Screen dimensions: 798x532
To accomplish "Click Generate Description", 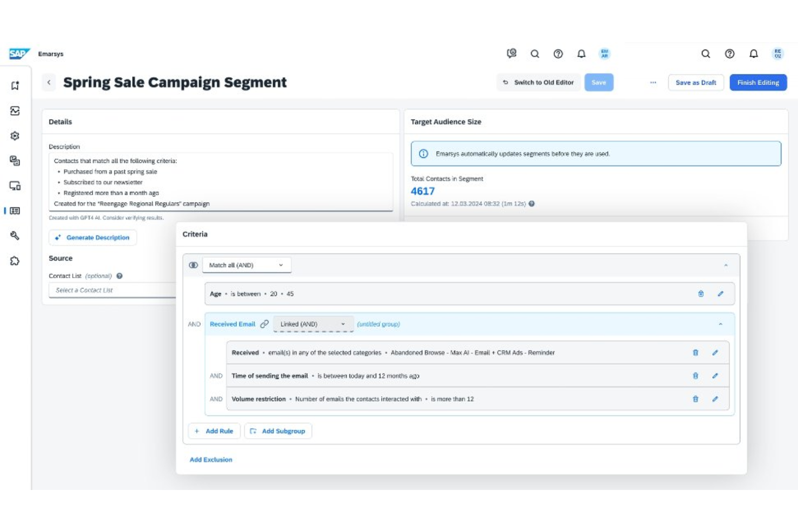I will pyautogui.click(x=92, y=237).
